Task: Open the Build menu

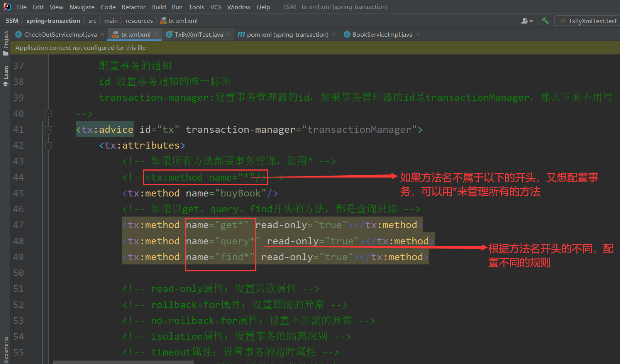Action: [x=159, y=7]
